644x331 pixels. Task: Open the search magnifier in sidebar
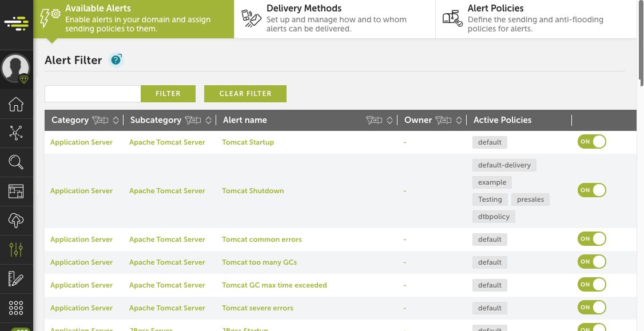[x=16, y=162]
